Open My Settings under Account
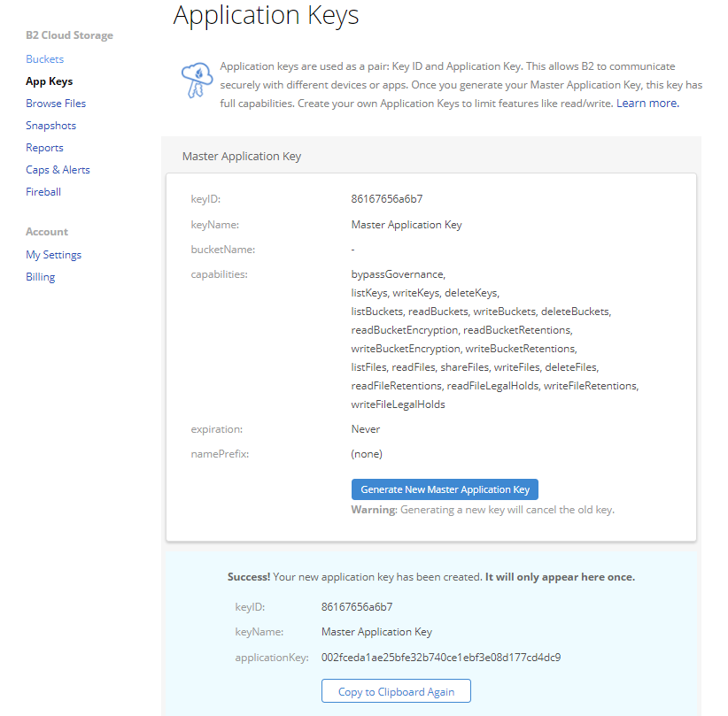The image size is (728, 716). [53, 255]
